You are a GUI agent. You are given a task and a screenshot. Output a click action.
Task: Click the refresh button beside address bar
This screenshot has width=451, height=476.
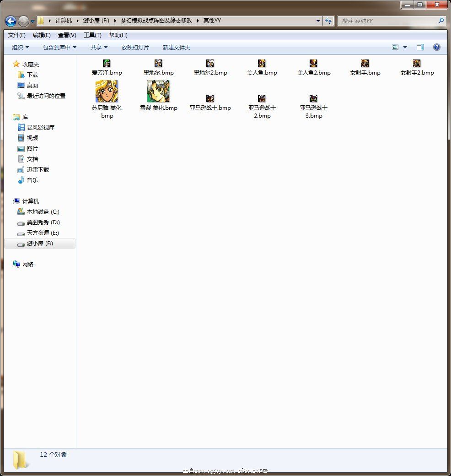point(328,21)
